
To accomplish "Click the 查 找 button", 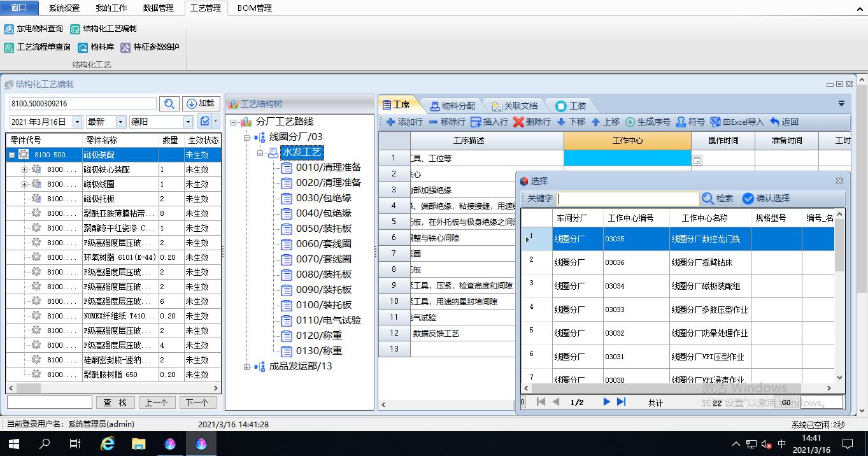I will (x=115, y=403).
